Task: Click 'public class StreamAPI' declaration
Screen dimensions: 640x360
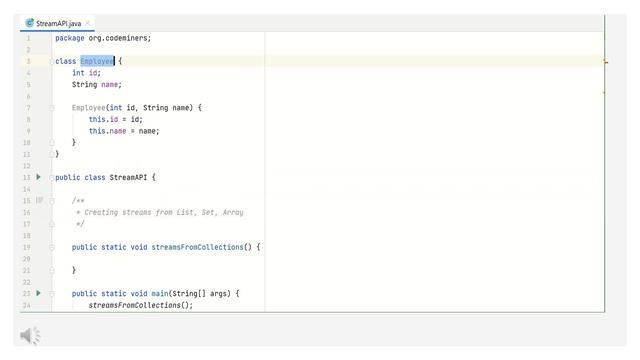Action: (x=105, y=178)
